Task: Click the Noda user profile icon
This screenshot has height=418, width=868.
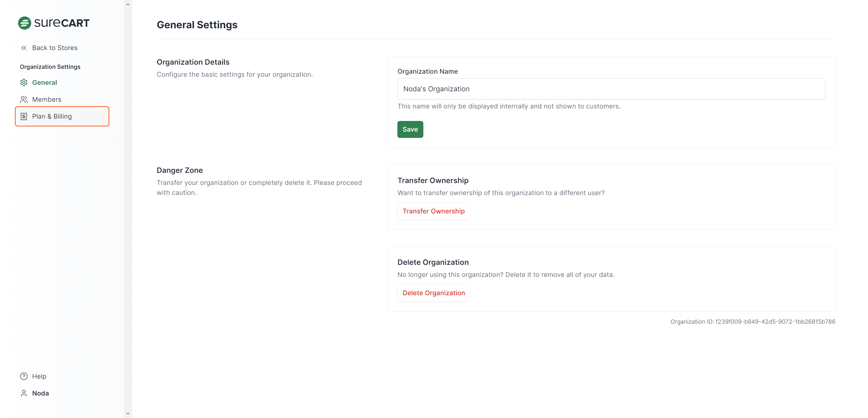Action: (x=24, y=393)
